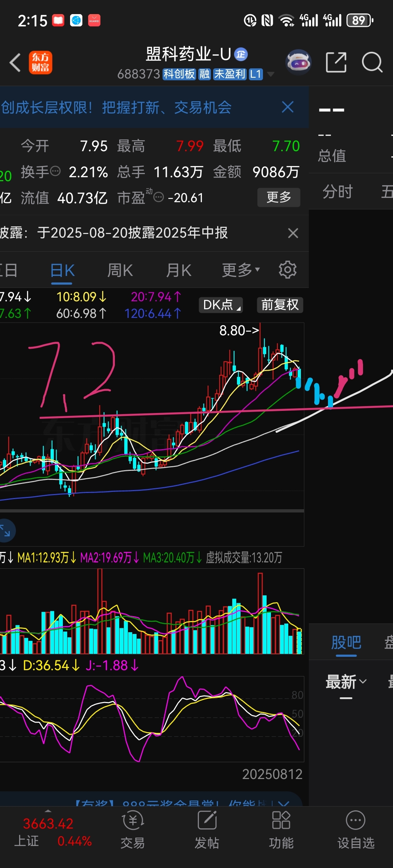Close the 创成长层权限 banner
The image size is (393, 868).
pyautogui.click(x=288, y=107)
